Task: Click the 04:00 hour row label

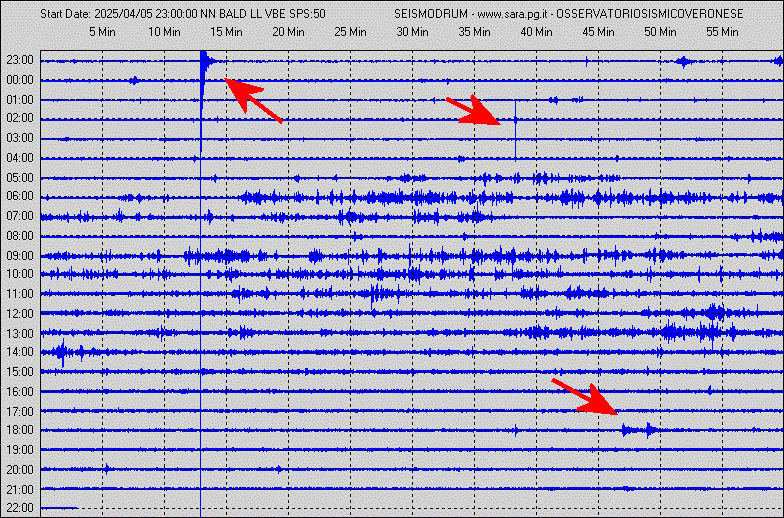Action: pyautogui.click(x=20, y=158)
